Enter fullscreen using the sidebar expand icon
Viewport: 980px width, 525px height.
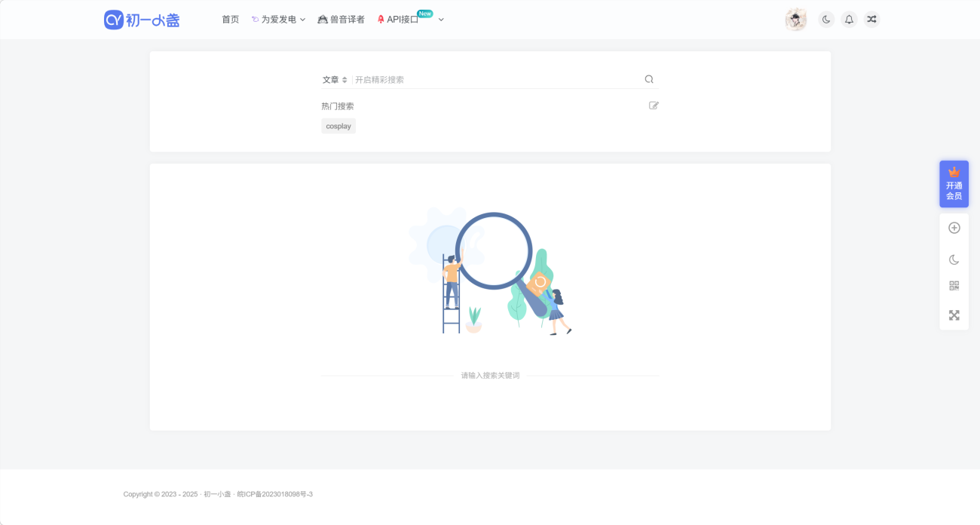[954, 315]
